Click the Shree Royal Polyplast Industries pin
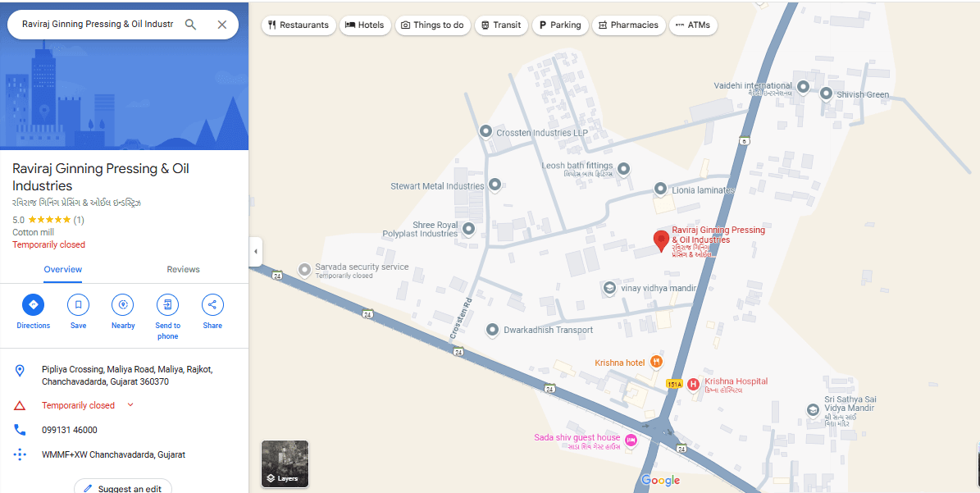The width and height of the screenshot is (980, 493). (x=468, y=230)
